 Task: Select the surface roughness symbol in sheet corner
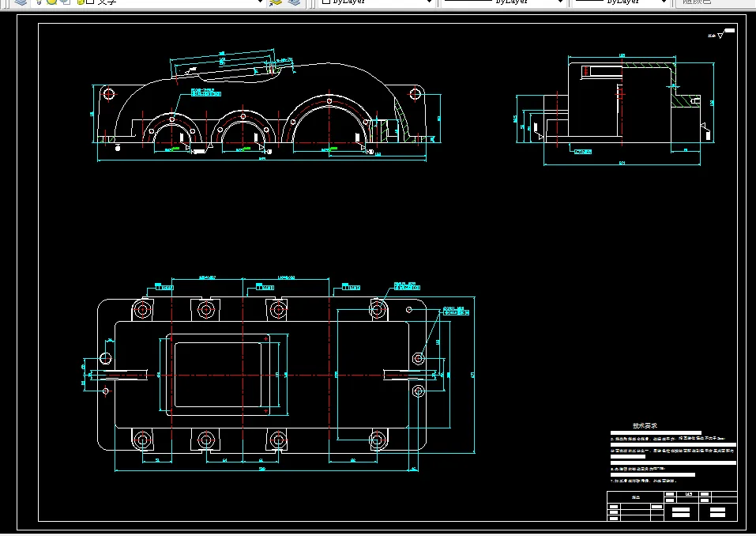[721, 34]
